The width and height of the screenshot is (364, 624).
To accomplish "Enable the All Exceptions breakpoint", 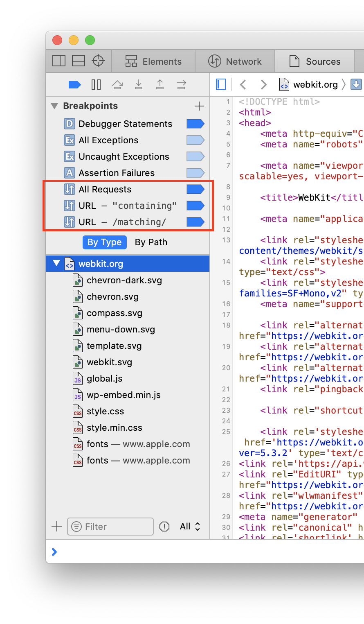I will 195,140.
